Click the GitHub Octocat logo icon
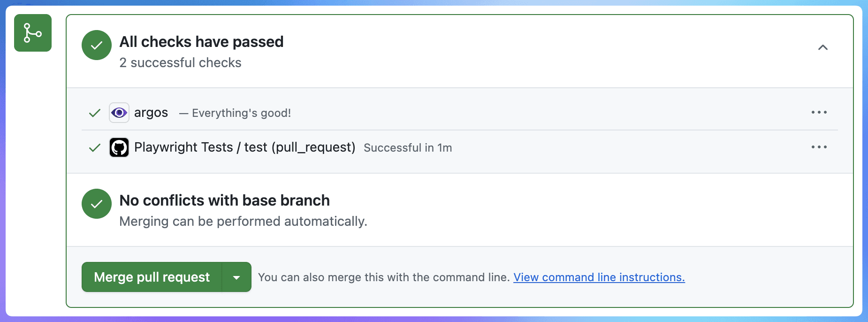Viewport: 868px width, 322px height. [x=119, y=147]
